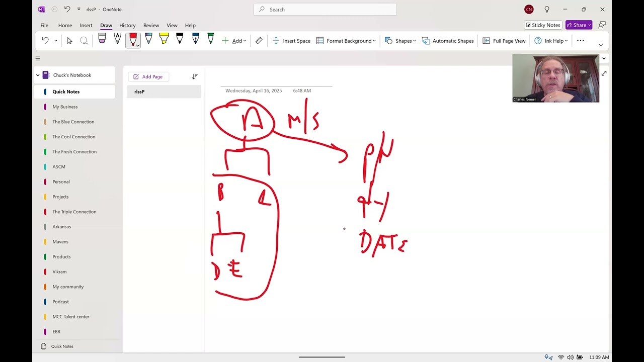This screenshot has height=362, width=644.
Task: Open the File menu
Action: [x=44, y=25]
